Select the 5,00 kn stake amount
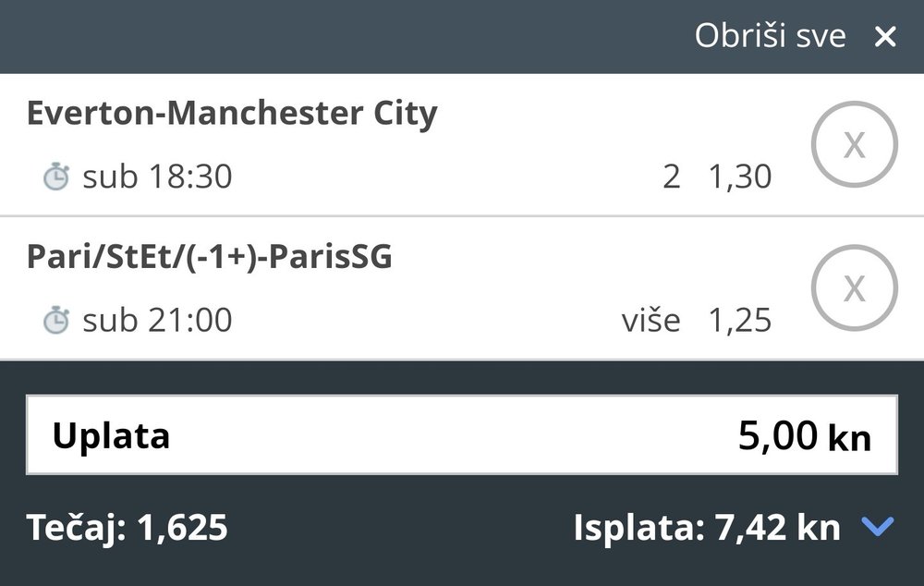The image size is (924, 586). click(x=804, y=436)
